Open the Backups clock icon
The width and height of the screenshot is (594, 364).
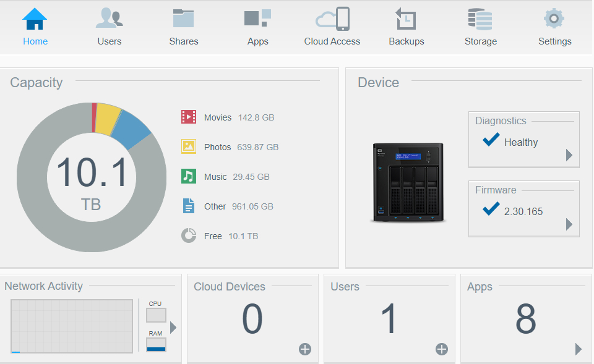pos(406,19)
